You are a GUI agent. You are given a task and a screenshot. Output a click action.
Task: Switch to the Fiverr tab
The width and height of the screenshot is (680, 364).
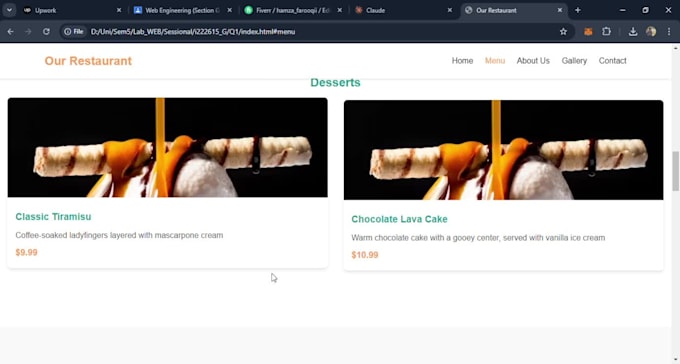point(293,10)
